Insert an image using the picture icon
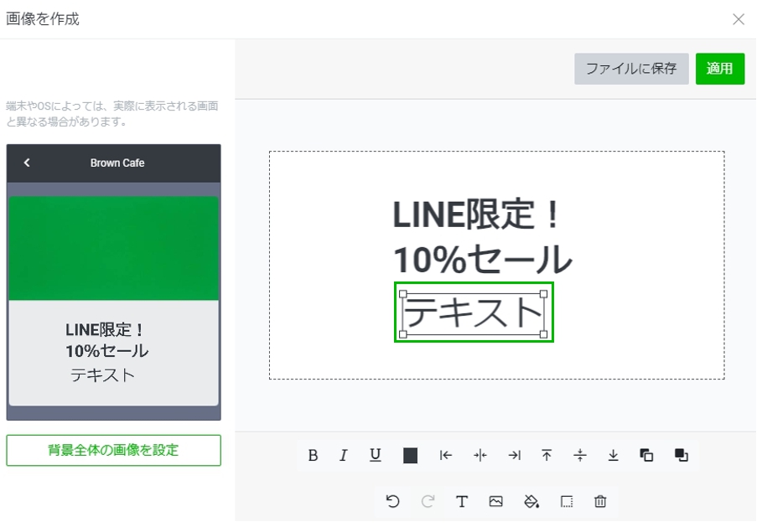762x532 pixels. point(496,502)
